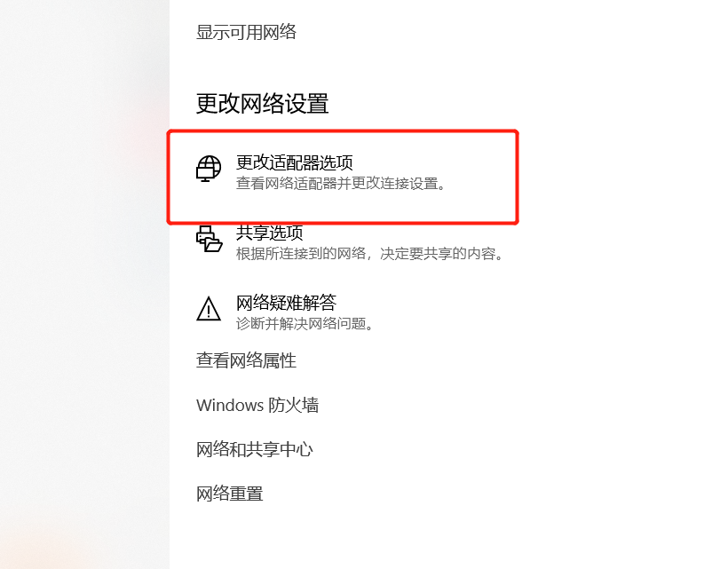Open the 显示可用网络 link
The image size is (728, 569).
(246, 32)
